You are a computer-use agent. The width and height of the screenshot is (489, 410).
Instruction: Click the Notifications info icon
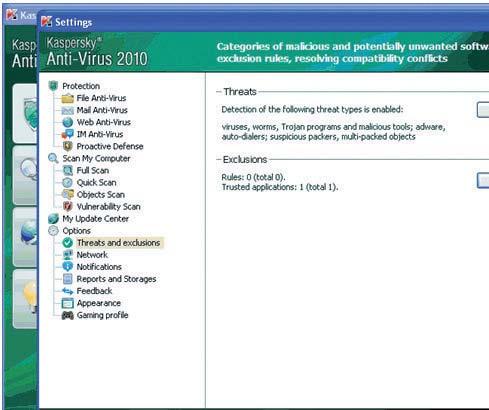click(67, 267)
